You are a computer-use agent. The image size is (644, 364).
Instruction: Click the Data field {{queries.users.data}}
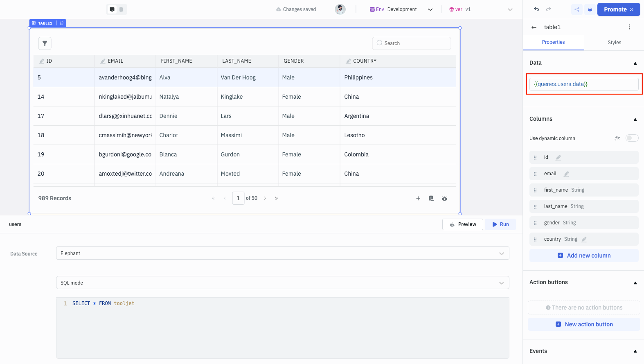[x=584, y=84]
